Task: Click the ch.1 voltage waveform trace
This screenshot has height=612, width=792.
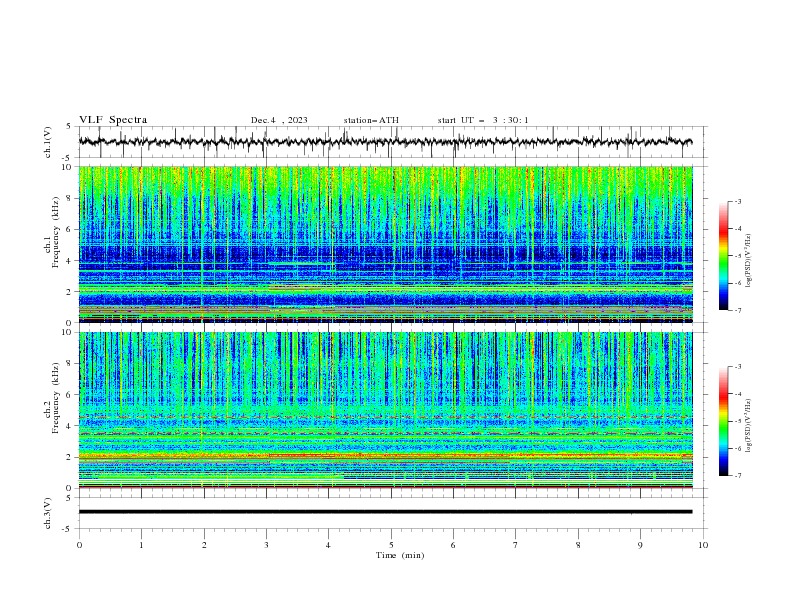Action: pos(385,142)
